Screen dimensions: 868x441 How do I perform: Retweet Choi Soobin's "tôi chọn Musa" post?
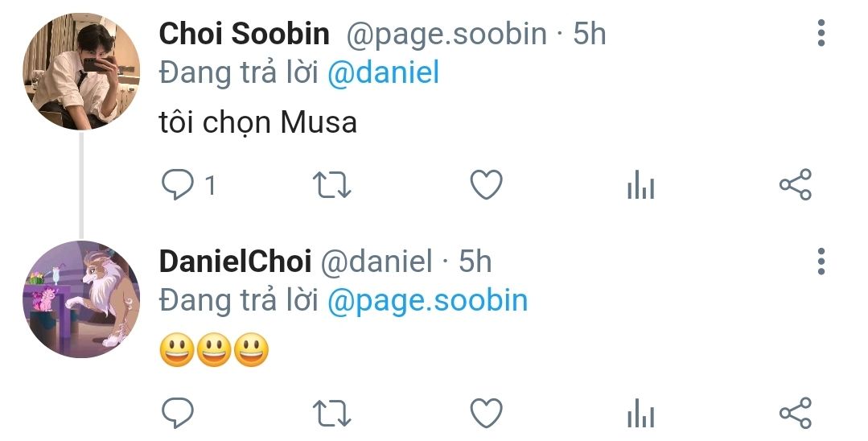pos(331,186)
